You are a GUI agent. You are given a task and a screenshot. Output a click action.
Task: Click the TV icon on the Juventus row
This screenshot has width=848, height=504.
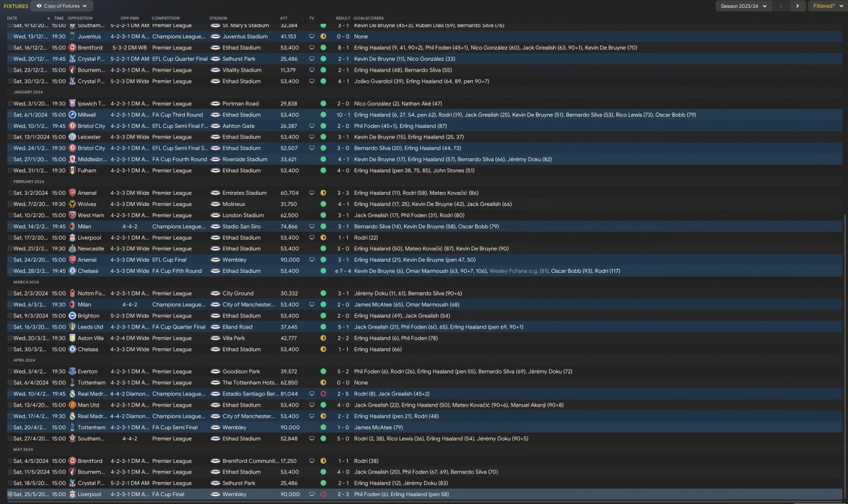[312, 36]
